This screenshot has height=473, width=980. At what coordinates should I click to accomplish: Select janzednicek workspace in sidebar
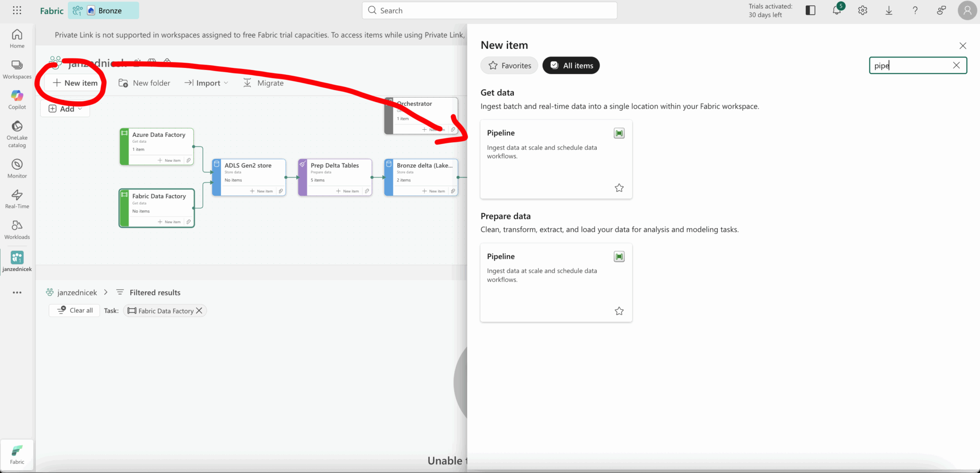tap(17, 261)
